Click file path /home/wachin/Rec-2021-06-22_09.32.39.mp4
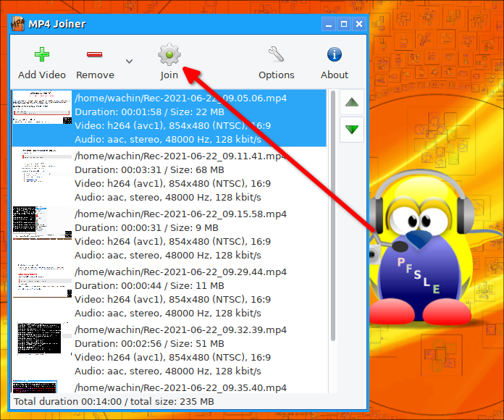Image resolution: width=504 pixels, height=420 pixels. pos(180,329)
